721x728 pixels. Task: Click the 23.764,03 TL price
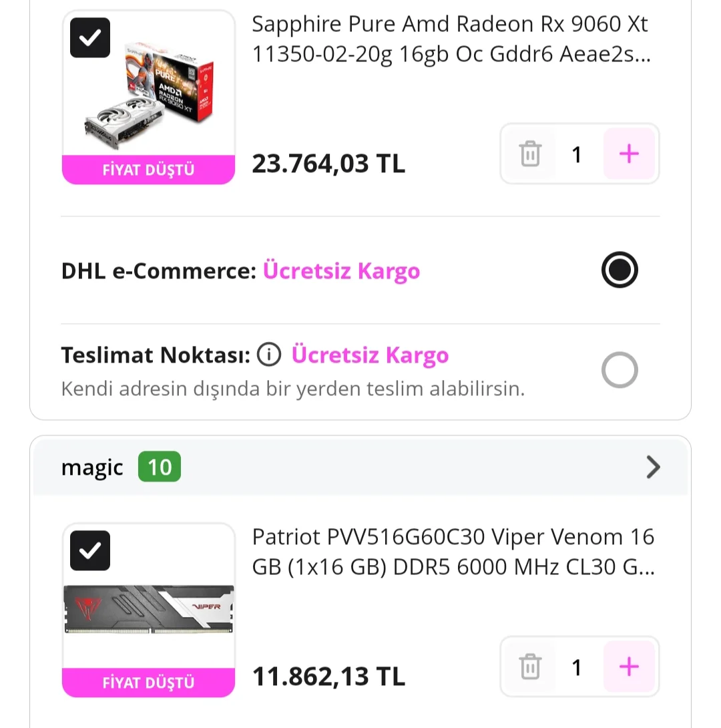(328, 164)
